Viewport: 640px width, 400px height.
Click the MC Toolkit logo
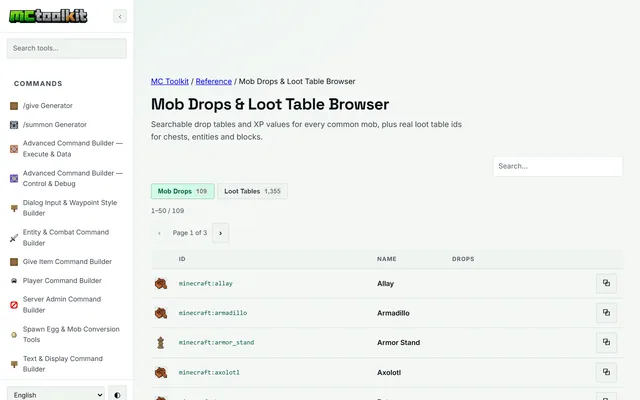pyautogui.click(x=48, y=16)
